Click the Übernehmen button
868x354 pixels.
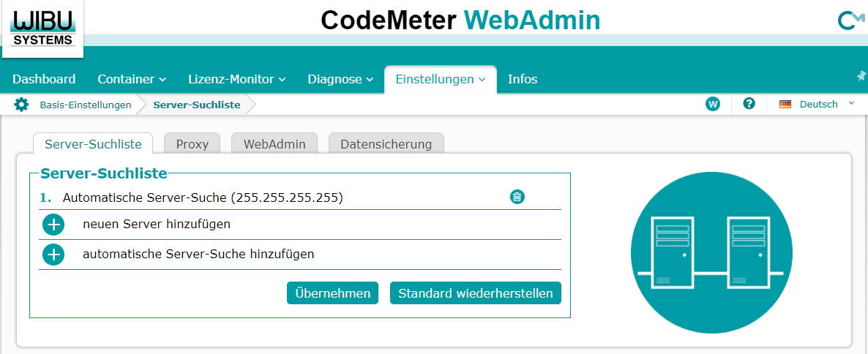333,293
